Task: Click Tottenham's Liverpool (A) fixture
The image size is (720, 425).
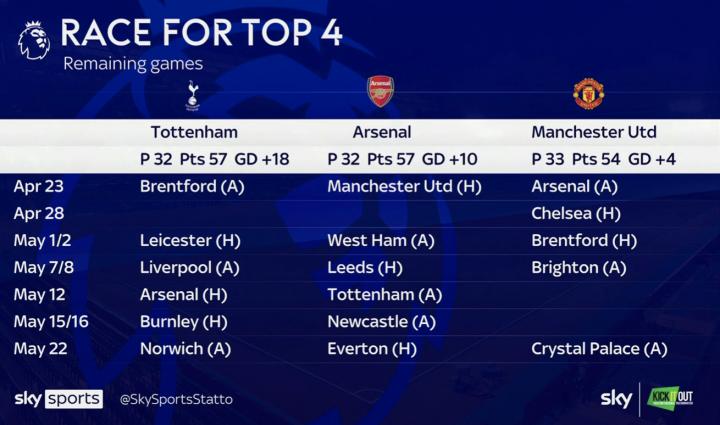Action: [190, 268]
